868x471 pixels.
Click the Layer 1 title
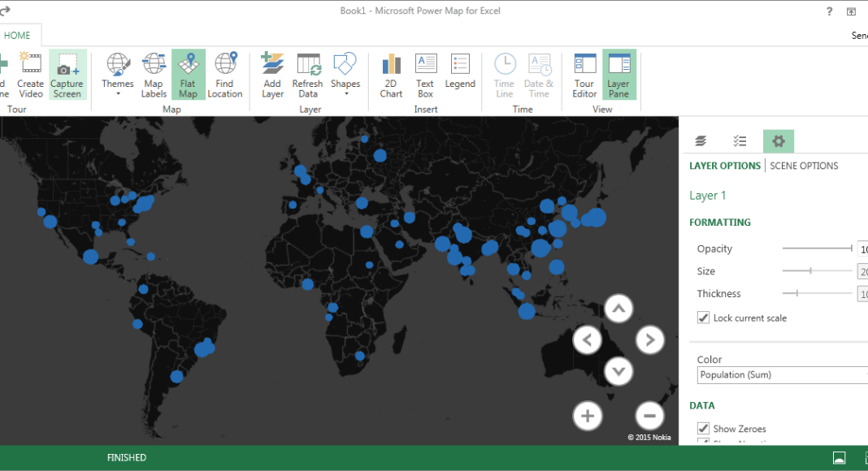point(707,196)
